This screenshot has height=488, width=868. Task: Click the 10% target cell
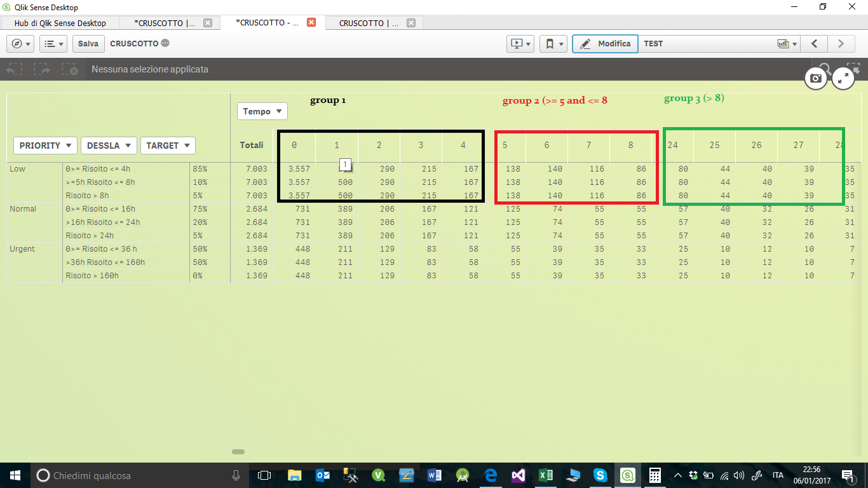point(200,182)
